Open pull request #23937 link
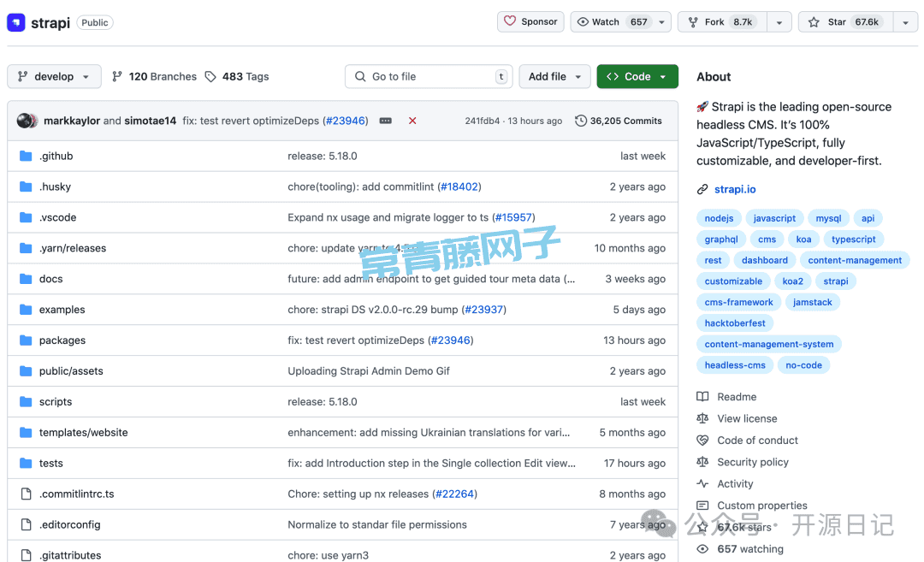Image resolution: width=924 pixels, height=562 pixels. click(x=483, y=310)
